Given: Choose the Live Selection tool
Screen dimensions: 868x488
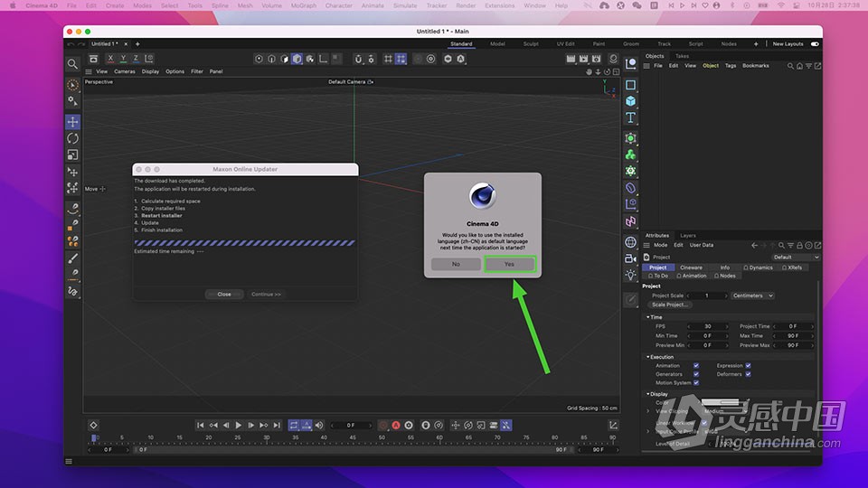Looking at the screenshot, I should pos(72,85).
